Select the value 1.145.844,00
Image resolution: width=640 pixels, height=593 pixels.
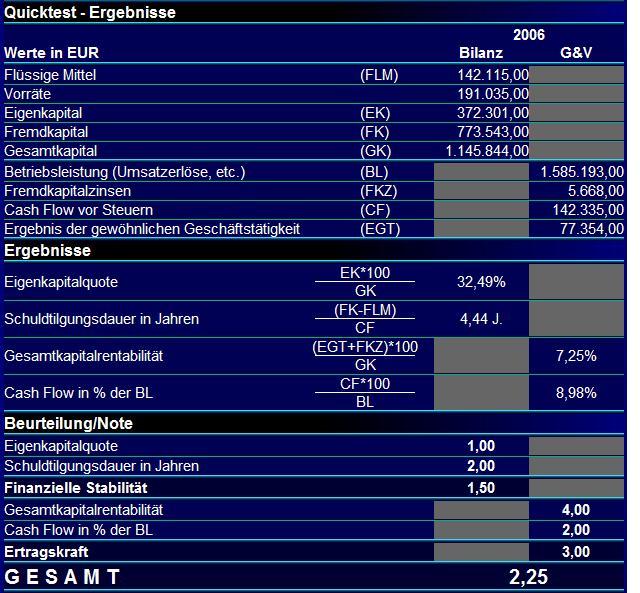[487, 151]
